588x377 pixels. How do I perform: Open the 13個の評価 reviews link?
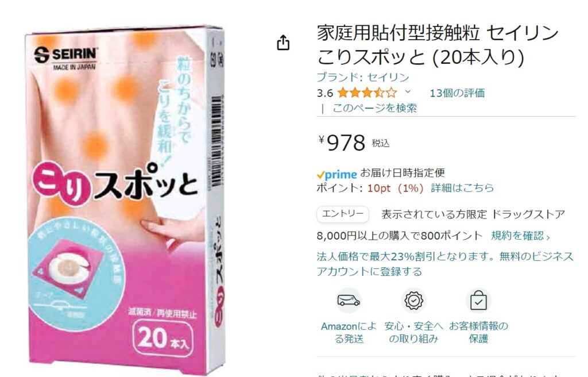(457, 93)
